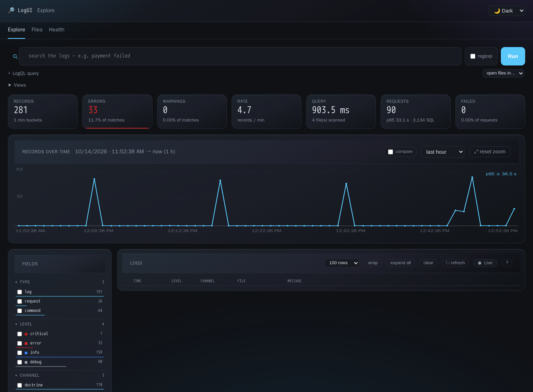The image size is (533, 392).
Task: Enable the regexp checkbox
Action: [x=473, y=56]
